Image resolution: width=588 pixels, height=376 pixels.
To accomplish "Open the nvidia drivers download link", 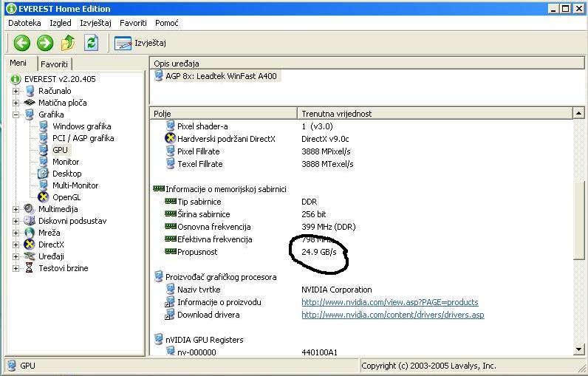I will click(392, 315).
